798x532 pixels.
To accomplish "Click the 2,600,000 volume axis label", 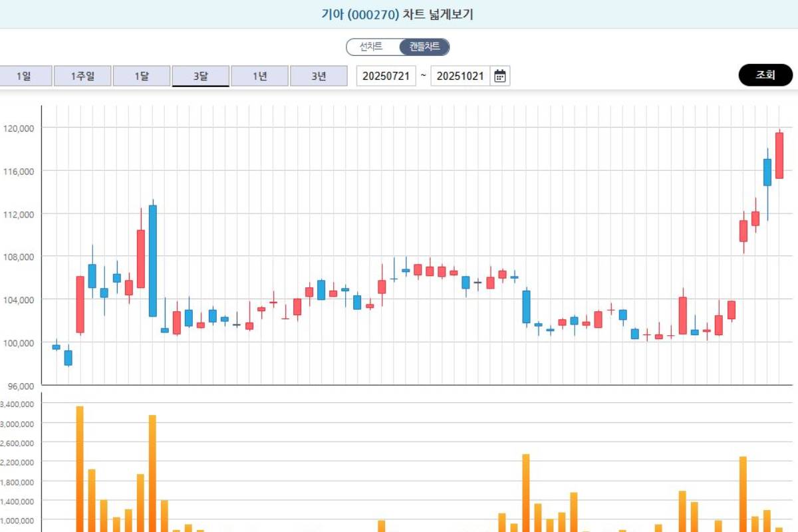I will point(17,442).
